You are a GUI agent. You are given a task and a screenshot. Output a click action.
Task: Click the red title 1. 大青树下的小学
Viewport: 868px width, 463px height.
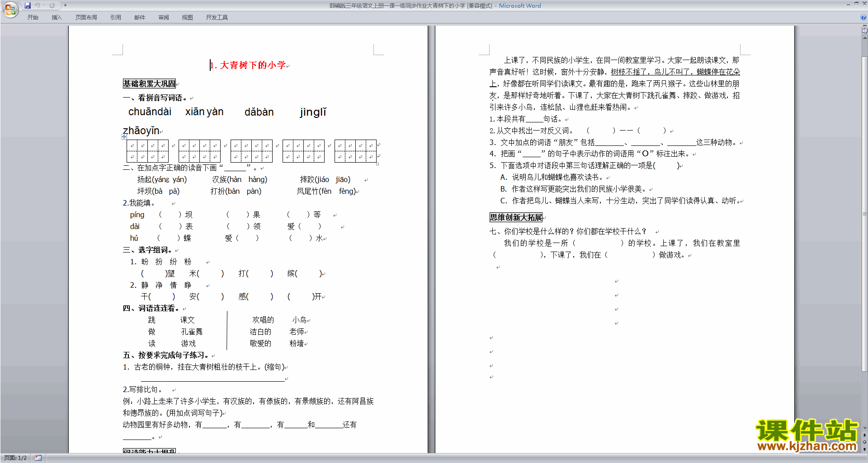(249, 65)
